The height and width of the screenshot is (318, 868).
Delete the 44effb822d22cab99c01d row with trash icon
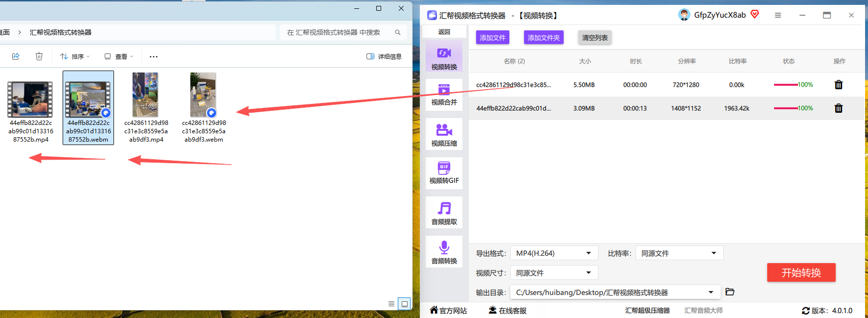(x=838, y=108)
